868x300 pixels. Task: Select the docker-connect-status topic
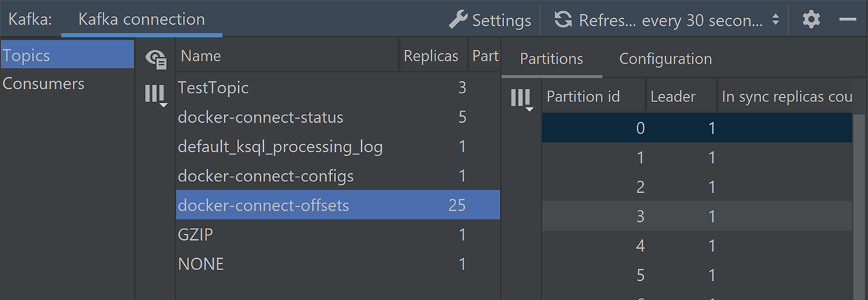(338, 117)
